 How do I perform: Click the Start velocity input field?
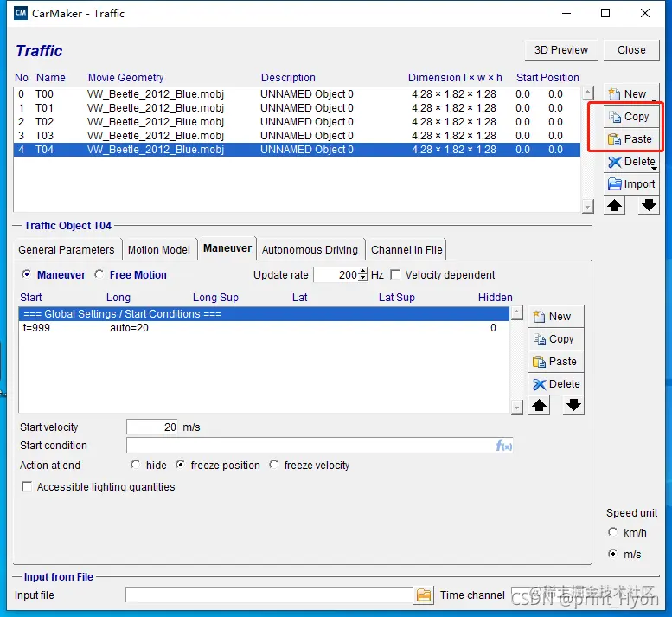pyautogui.click(x=152, y=427)
